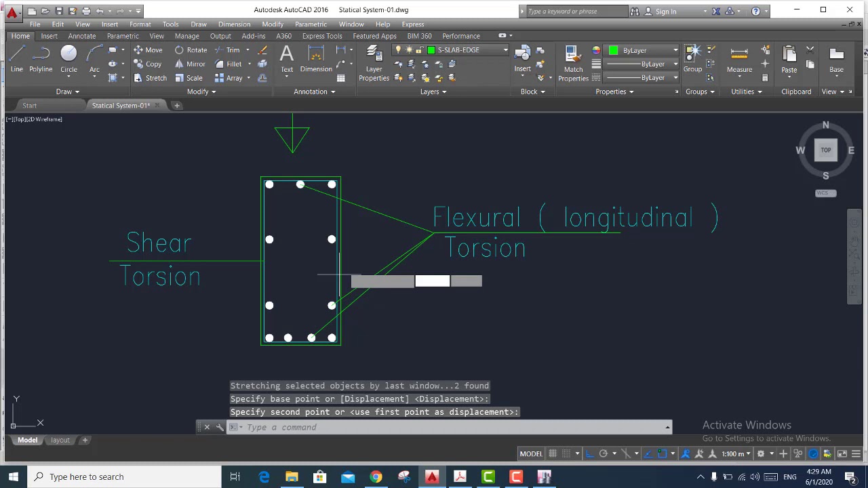Switch to the layout tab at bottom
This screenshot has height=488, width=868.
[x=60, y=441]
